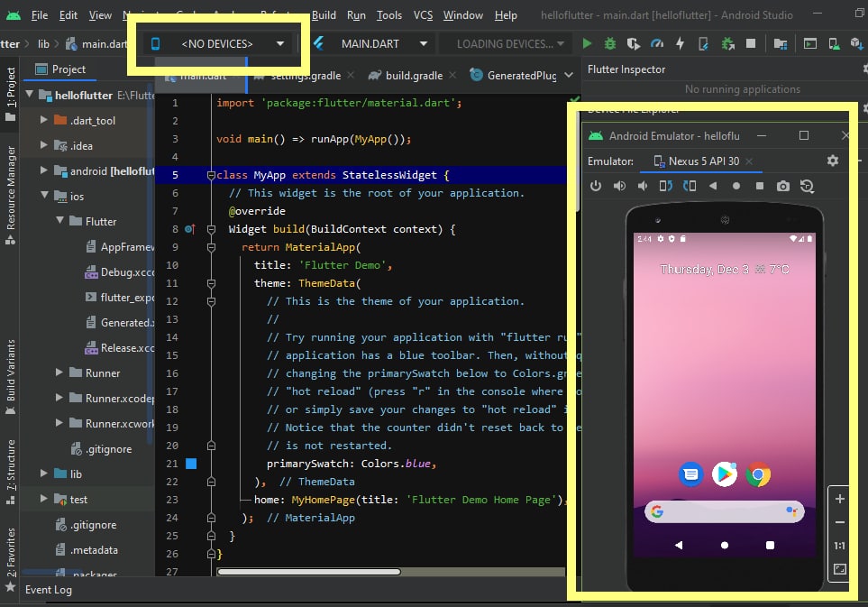Open the Build menu

coord(324,15)
